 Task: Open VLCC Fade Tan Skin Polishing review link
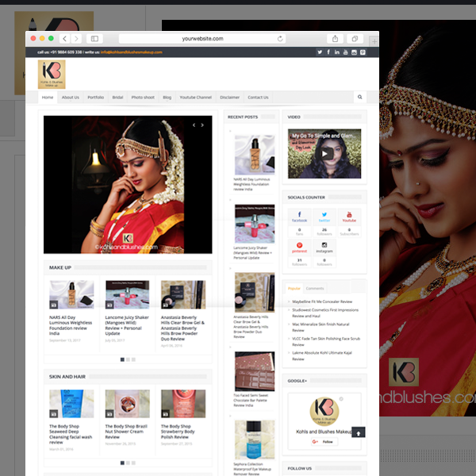point(326,341)
